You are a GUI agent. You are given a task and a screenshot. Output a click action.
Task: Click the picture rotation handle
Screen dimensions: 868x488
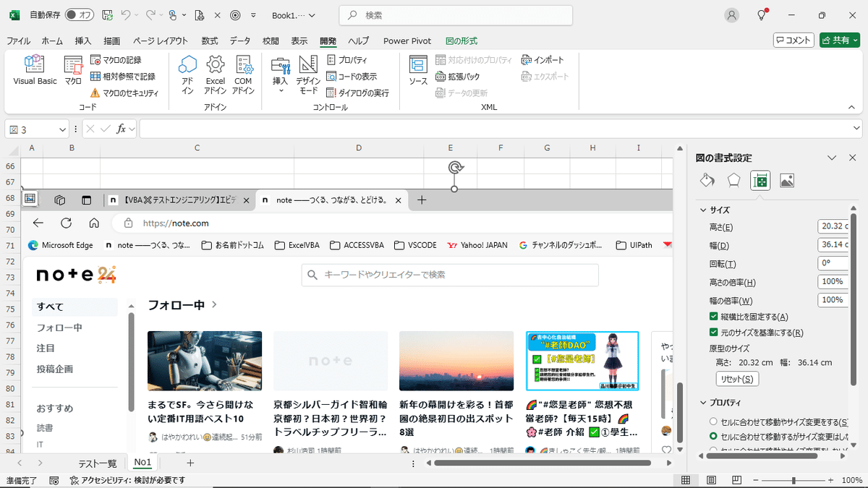454,168
